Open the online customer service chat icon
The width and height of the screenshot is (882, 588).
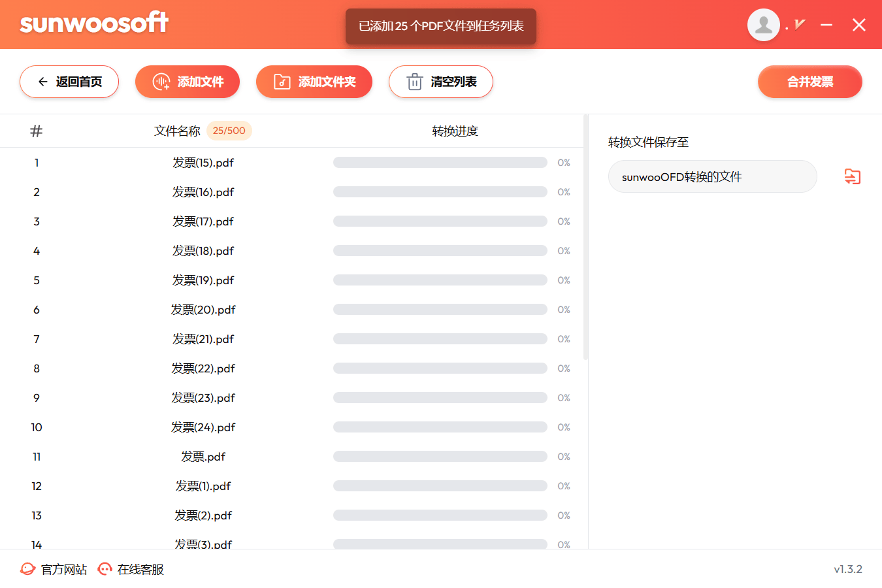(x=105, y=569)
